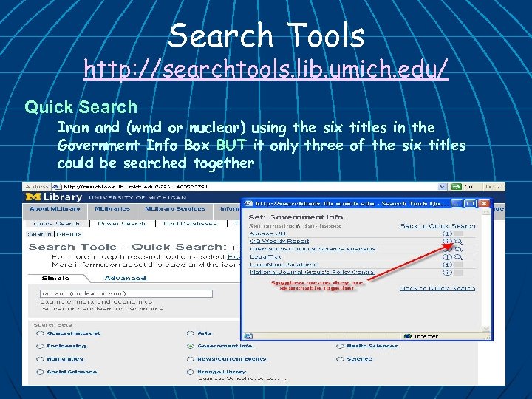Select Science radio button
Screen dimensions: 532x399
click(x=340, y=359)
